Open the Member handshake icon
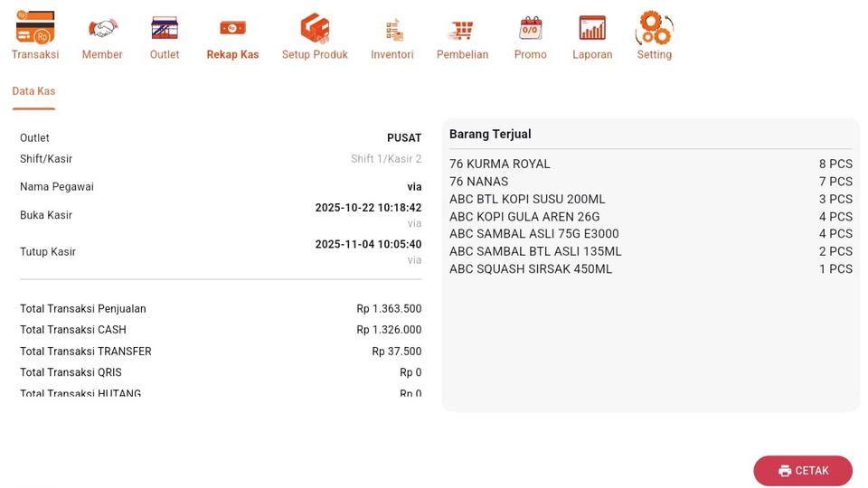This screenshot has height=488, width=868. coord(102,28)
